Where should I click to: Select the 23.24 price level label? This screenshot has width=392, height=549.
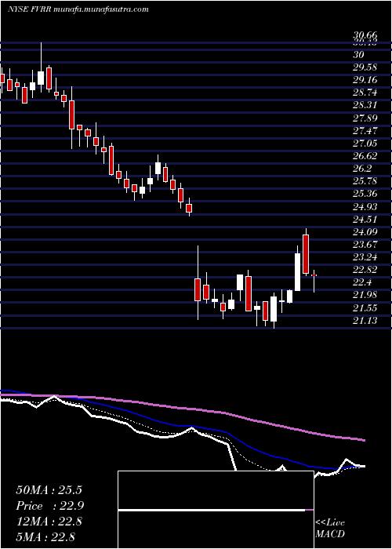tap(365, 257)
